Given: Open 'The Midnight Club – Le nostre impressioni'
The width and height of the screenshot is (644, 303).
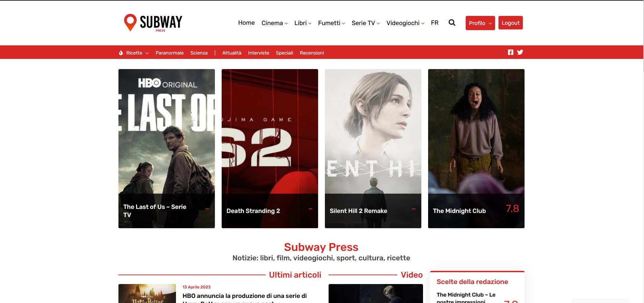Looking at the screenshot, I should click(x=466, y=297).
